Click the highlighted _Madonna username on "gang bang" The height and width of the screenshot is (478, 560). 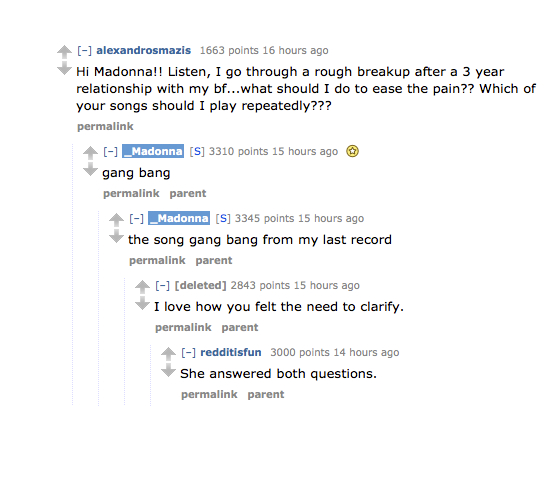pos(153,151)
